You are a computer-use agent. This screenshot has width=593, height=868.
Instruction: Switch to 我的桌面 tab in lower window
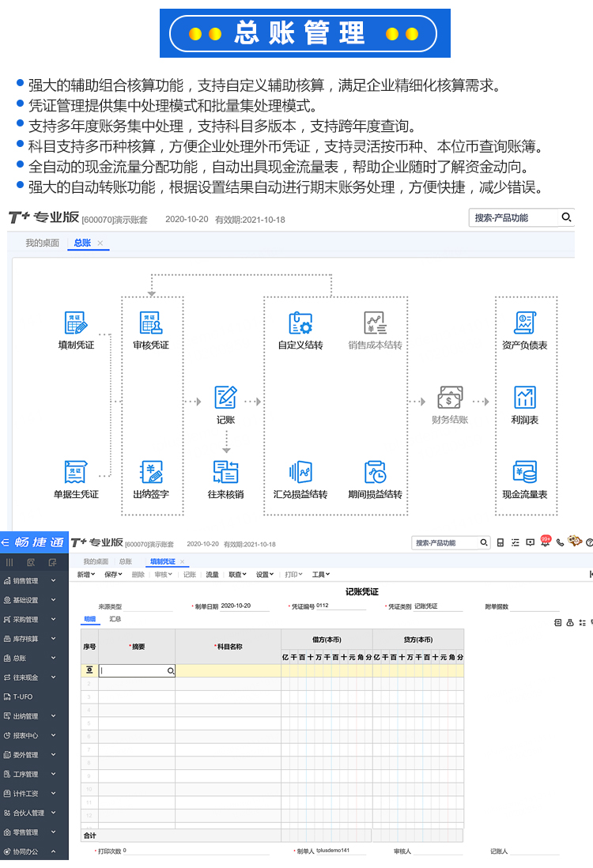96,561
